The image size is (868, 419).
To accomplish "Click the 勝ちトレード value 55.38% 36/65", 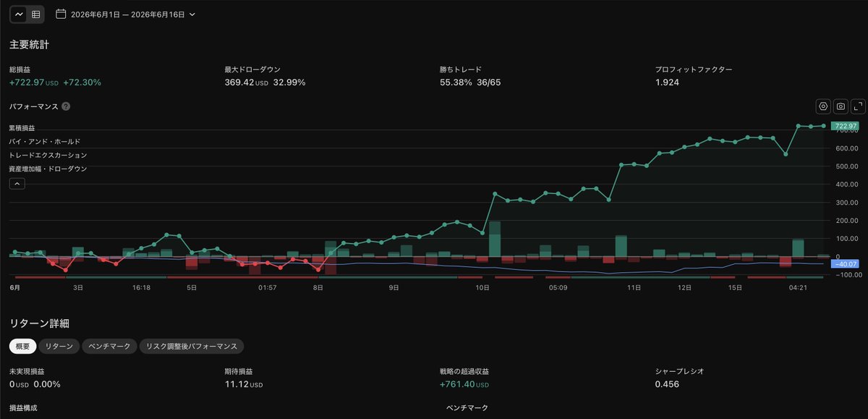I will point(470,82).
